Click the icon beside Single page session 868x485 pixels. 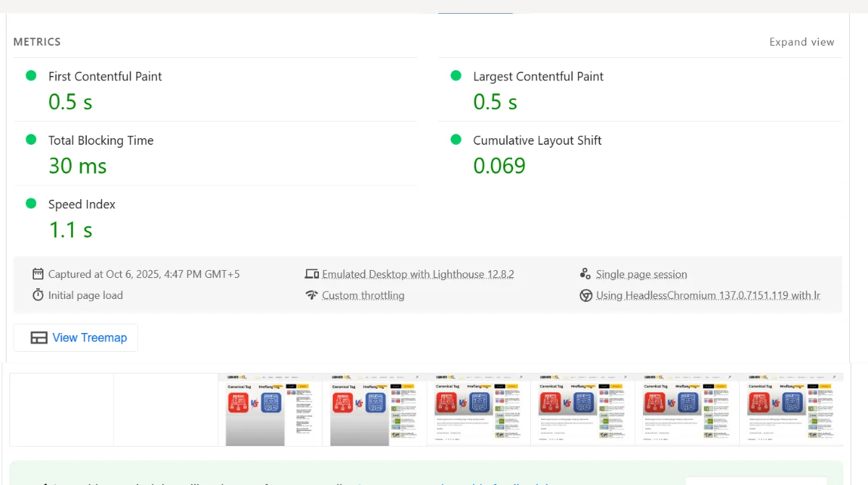(586, 274)
